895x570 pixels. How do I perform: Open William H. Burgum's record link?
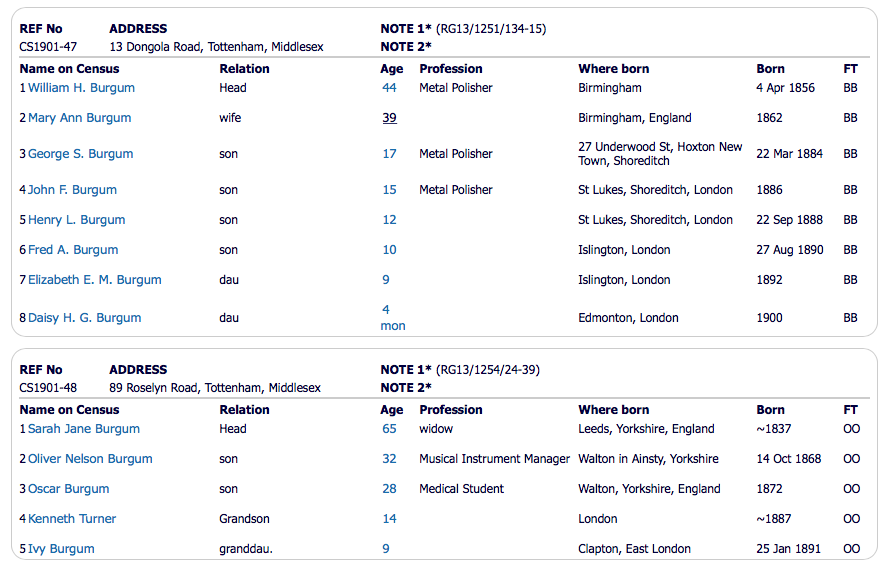[x=81, y=88]
